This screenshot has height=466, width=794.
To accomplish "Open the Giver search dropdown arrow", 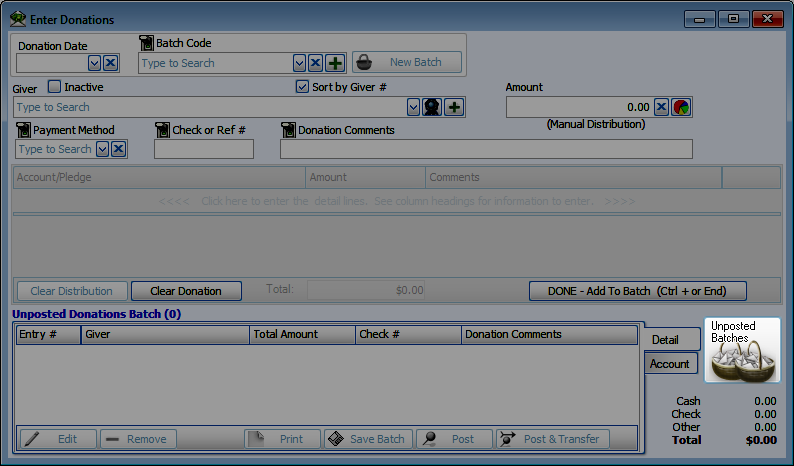I will [x=413, y=107].
